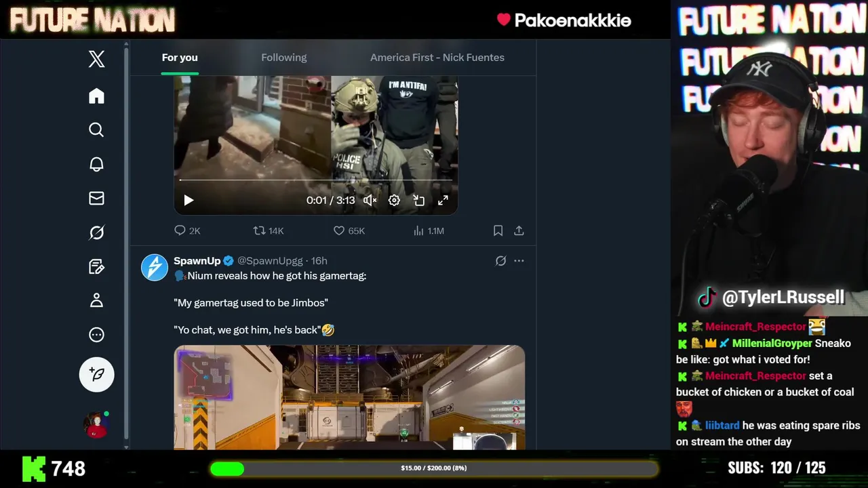Toggle picture-in-picture on video

tap(418, 200)
